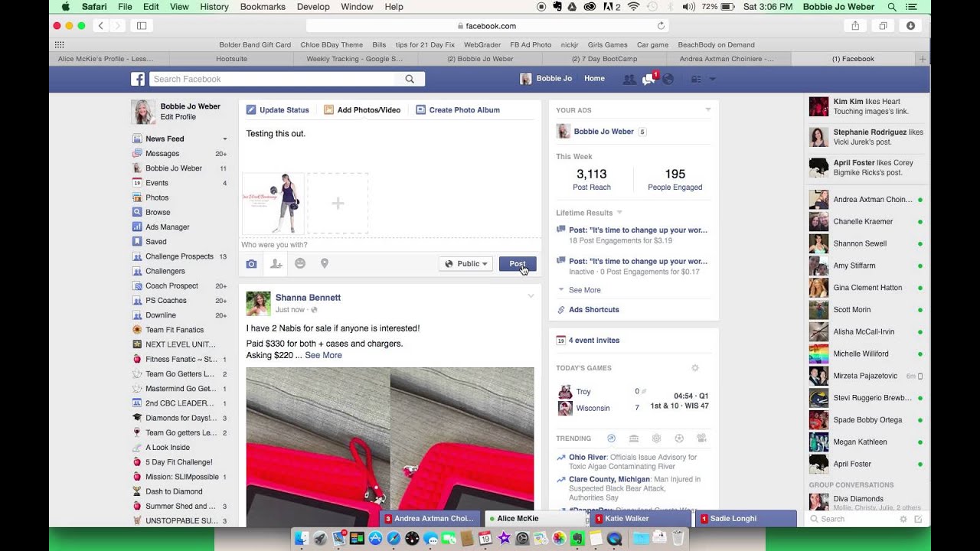Click Safari's share icon

pos(855,25)
